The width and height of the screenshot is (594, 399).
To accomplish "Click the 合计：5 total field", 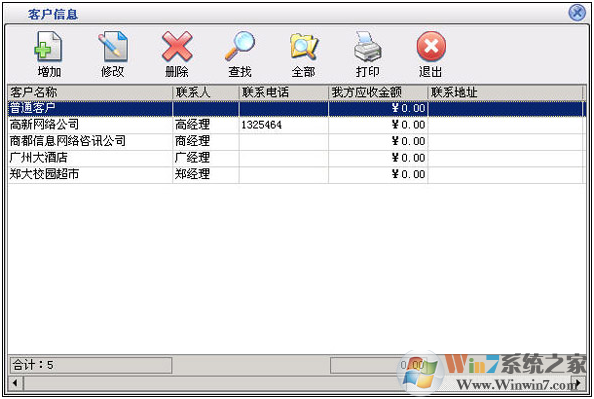I will pos(91,365).
